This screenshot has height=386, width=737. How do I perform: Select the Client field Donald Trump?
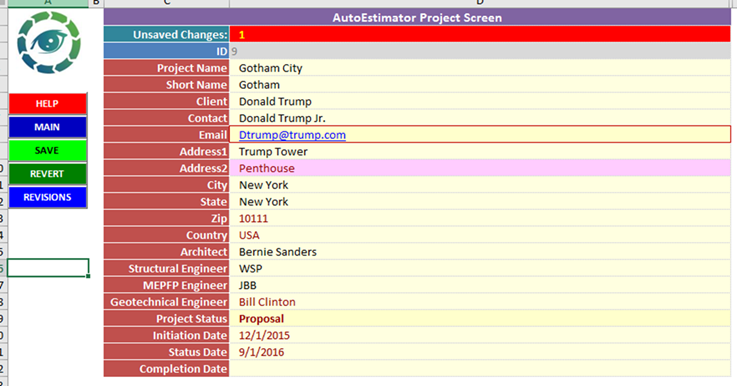click(x=480, y=102)
